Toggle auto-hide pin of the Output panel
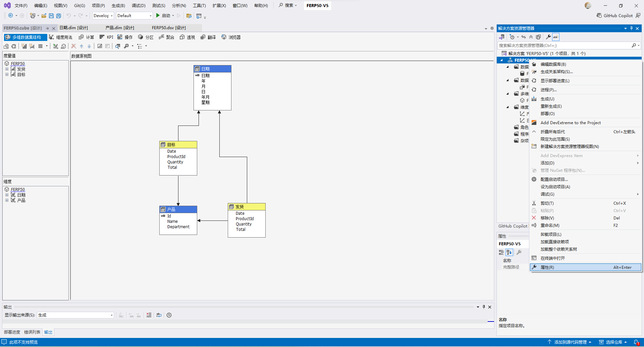This screenshot has height=347, width=644. pos(484,307)
